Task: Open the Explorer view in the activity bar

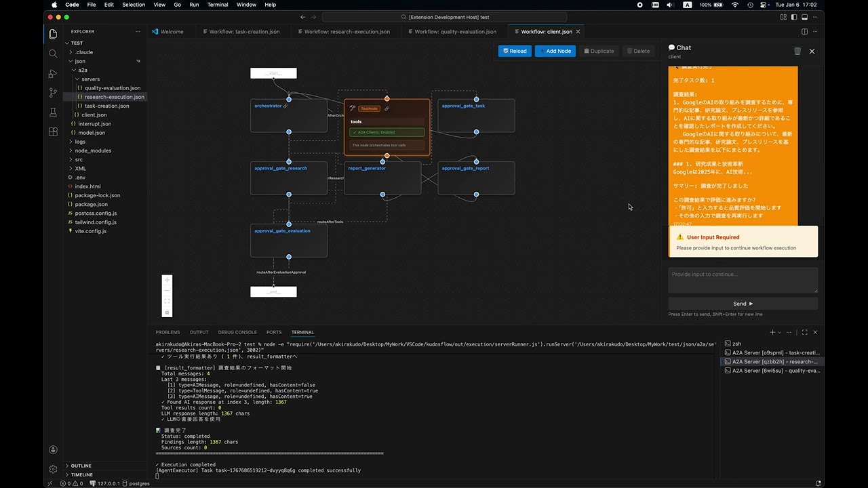Action: click(53, 34)
